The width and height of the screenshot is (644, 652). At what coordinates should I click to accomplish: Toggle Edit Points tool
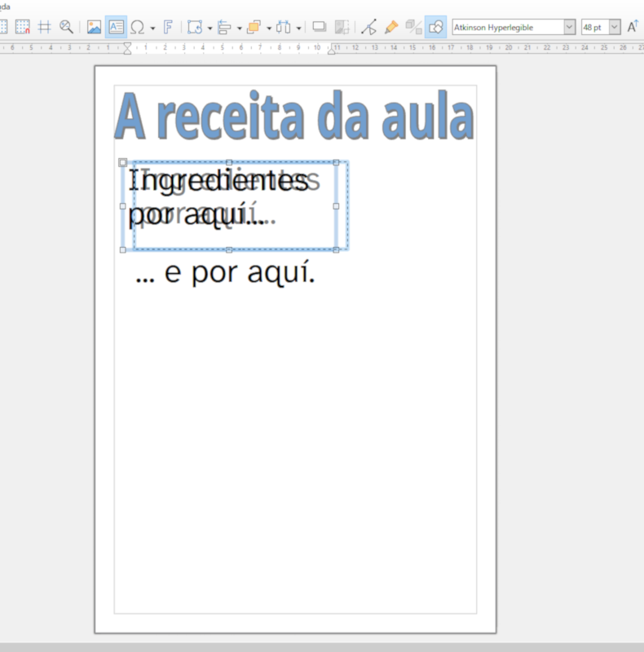pyautogui.click(x=369, y=28)
